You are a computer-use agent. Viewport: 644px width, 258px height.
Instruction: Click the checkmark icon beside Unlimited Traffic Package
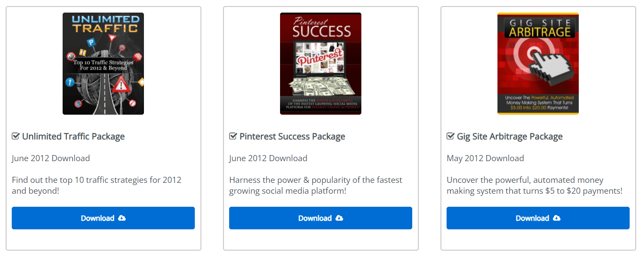coord(16,136)
